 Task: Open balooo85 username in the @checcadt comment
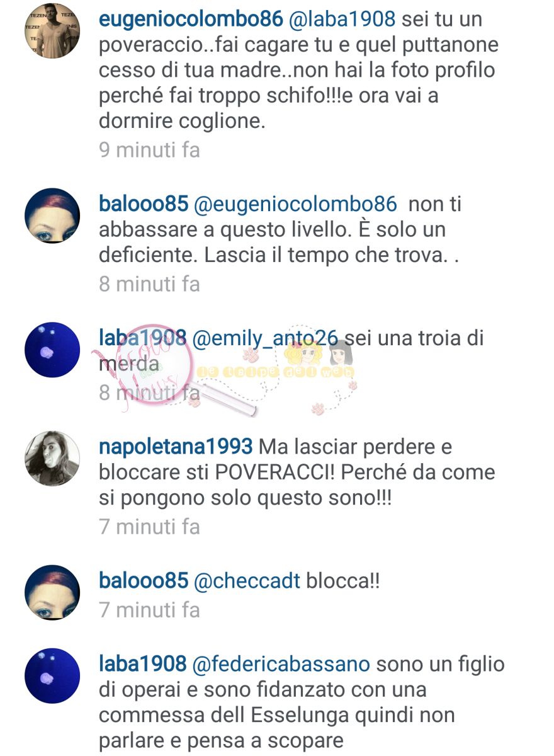(x=144, y=581)
